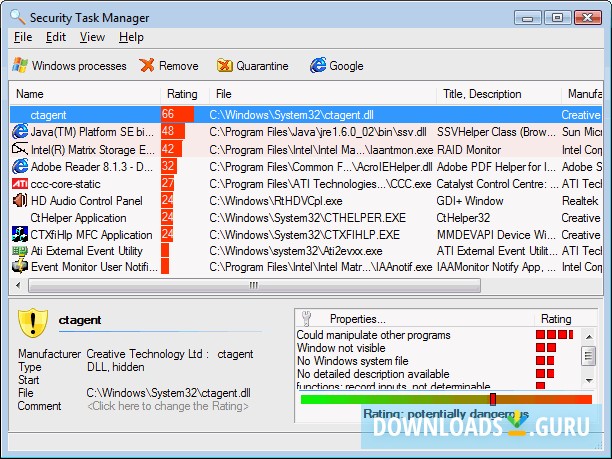The image size is (612, 459).
Task: Open the File menu
Action: [x=23, y=37]
